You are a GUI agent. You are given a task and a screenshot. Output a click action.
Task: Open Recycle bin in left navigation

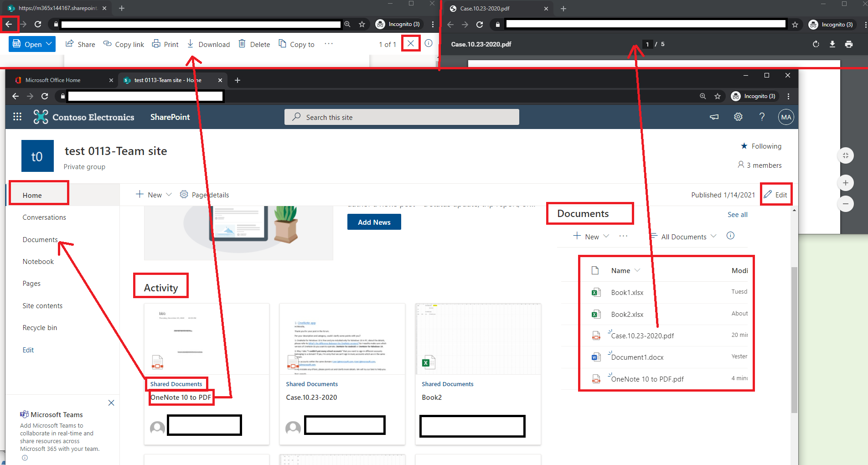[40, 327]
